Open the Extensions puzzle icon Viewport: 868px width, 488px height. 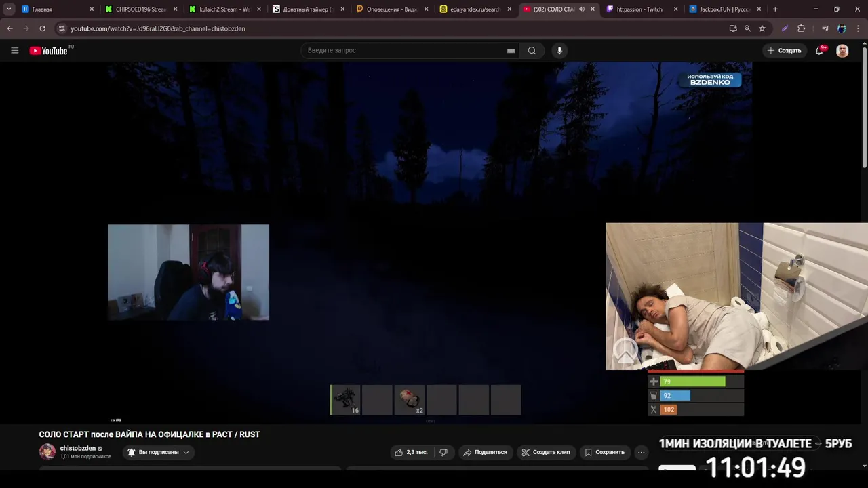(801, 28)
